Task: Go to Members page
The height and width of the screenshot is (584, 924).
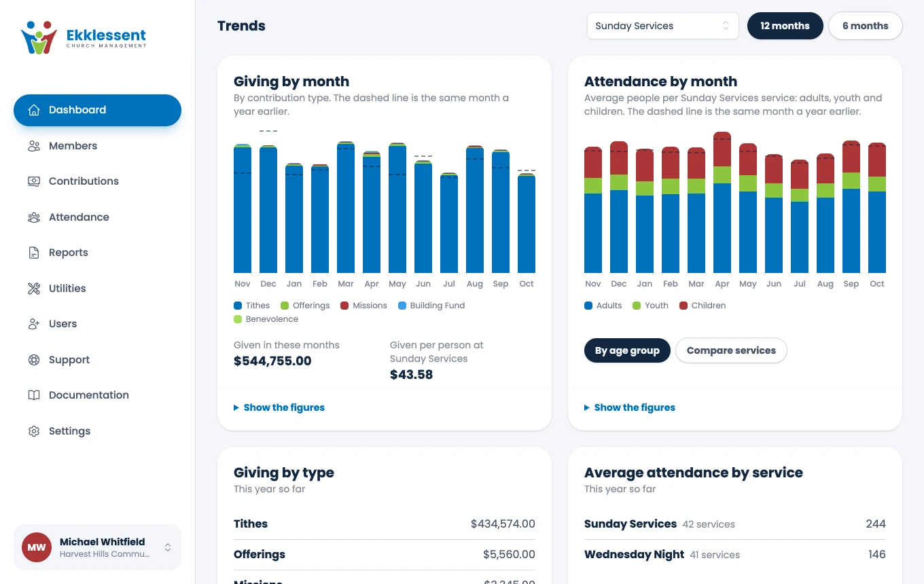Action: coord(97,146)
